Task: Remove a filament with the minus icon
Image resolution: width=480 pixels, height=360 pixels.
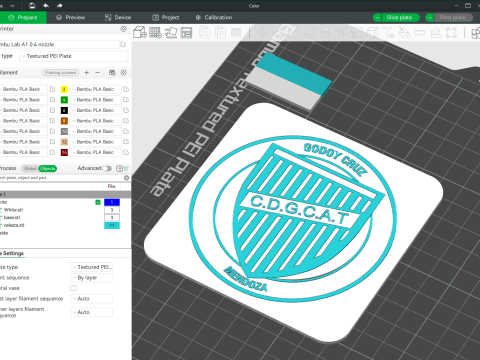Action: [98, 72]
